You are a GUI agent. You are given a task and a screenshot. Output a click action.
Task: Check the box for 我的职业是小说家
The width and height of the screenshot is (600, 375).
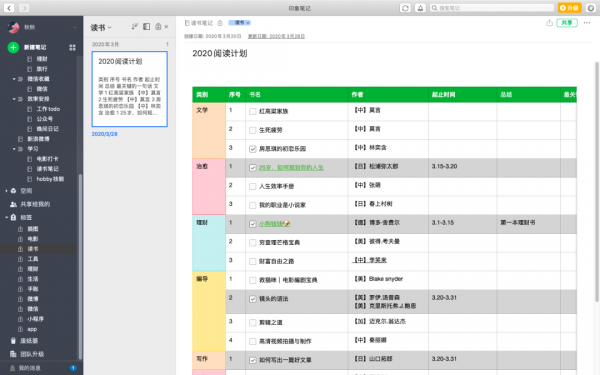[253, 205]
